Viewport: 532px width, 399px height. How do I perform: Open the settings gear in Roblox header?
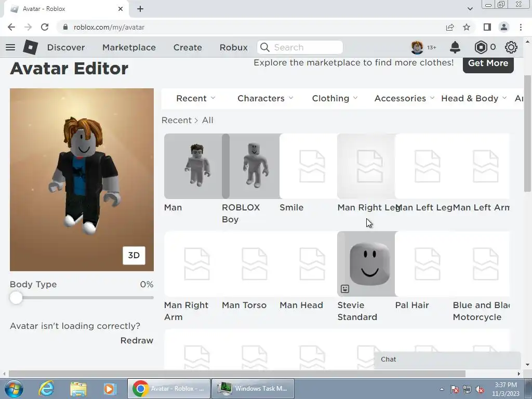pos(511,47)
